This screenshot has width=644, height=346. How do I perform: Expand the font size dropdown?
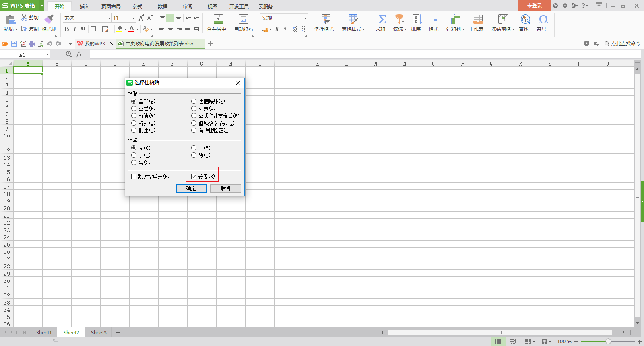coord(134,18)
